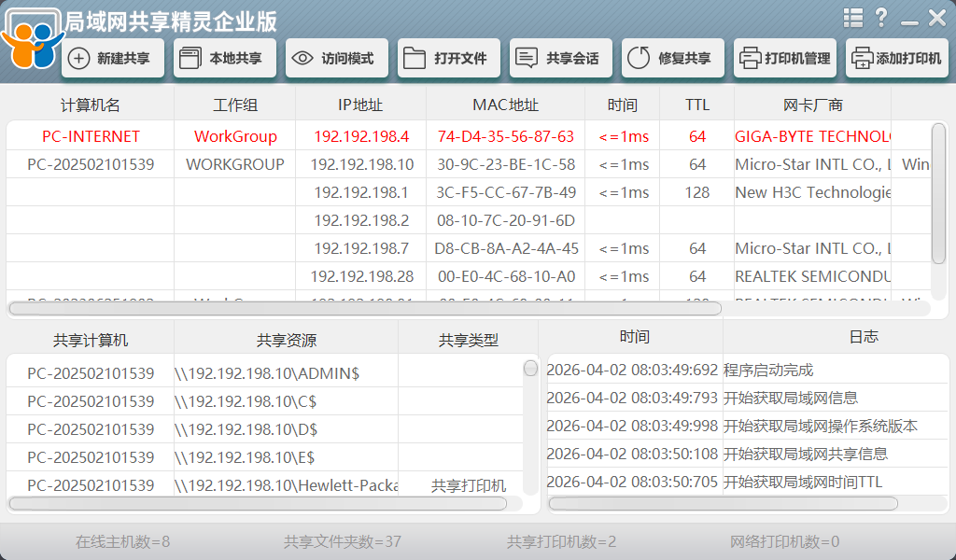The image size is (956, 560).
Task: Select the \\192.192.198.10\D$ share entry
Action: point(246,429)
